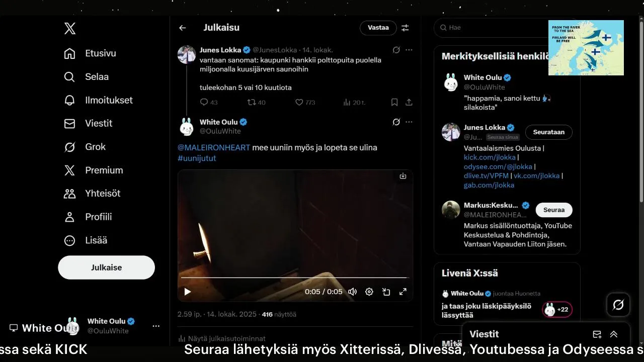Open more options on White Oulu post

click(x=409, y=122)
